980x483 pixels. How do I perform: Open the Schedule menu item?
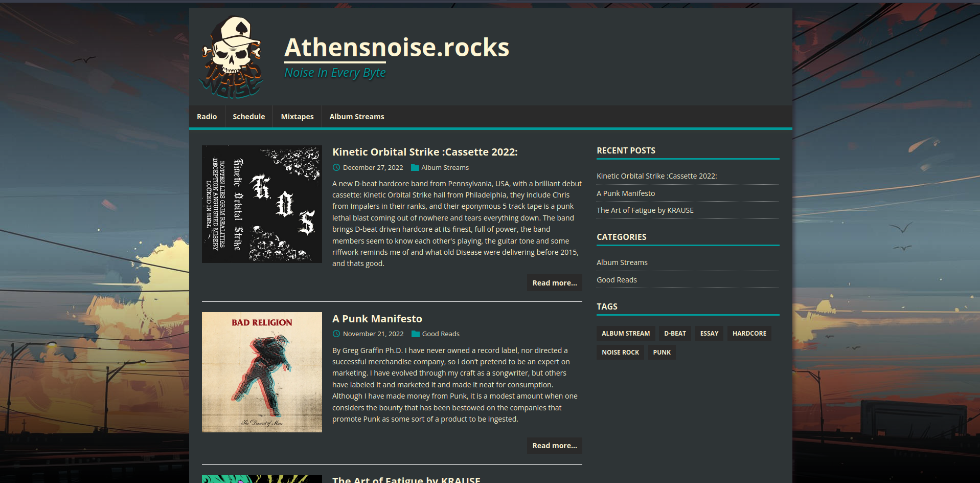[249, 117]
